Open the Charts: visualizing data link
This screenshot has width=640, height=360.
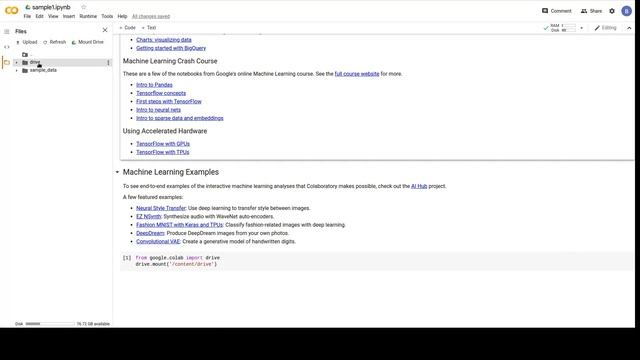coord(164,40)
